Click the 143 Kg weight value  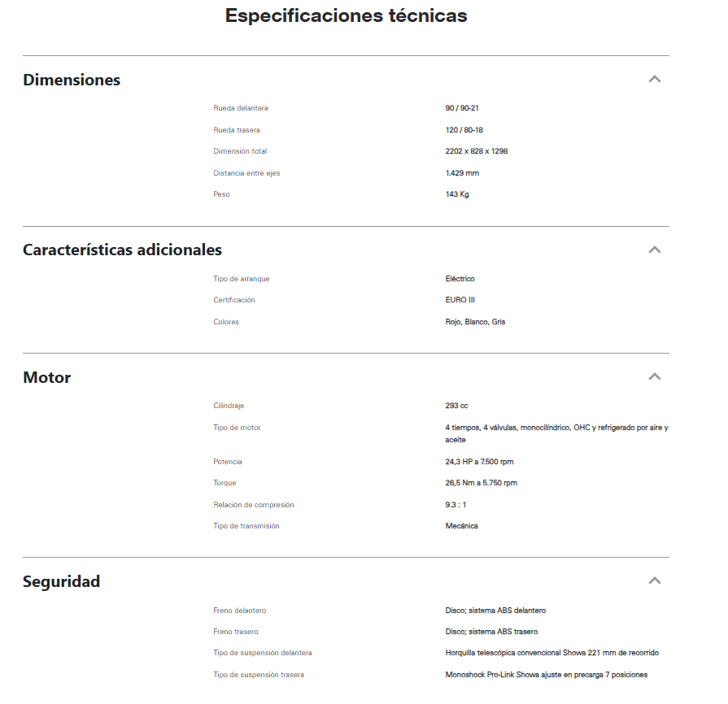pos(457,194)
